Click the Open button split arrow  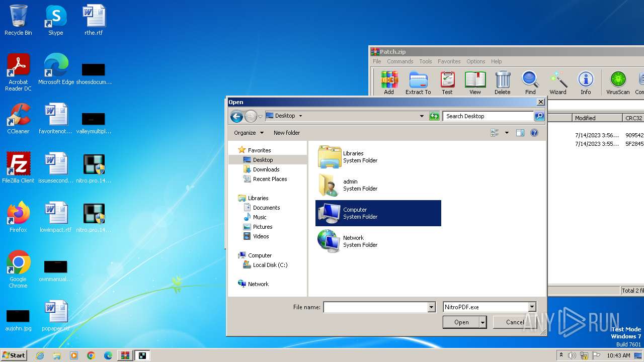coord(483,322)
